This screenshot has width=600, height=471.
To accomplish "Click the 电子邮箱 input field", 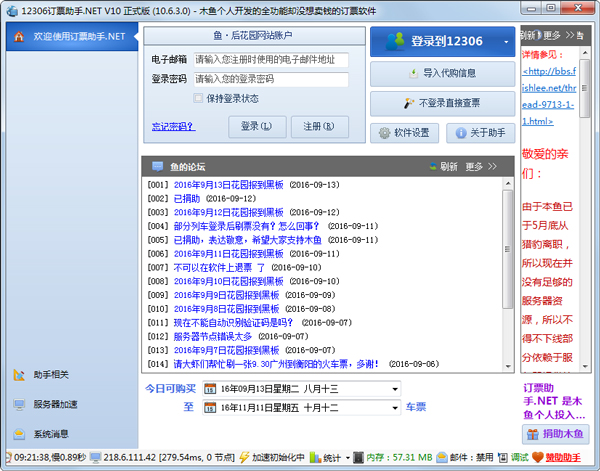I will pyautogui.click(x=271, y=60).
